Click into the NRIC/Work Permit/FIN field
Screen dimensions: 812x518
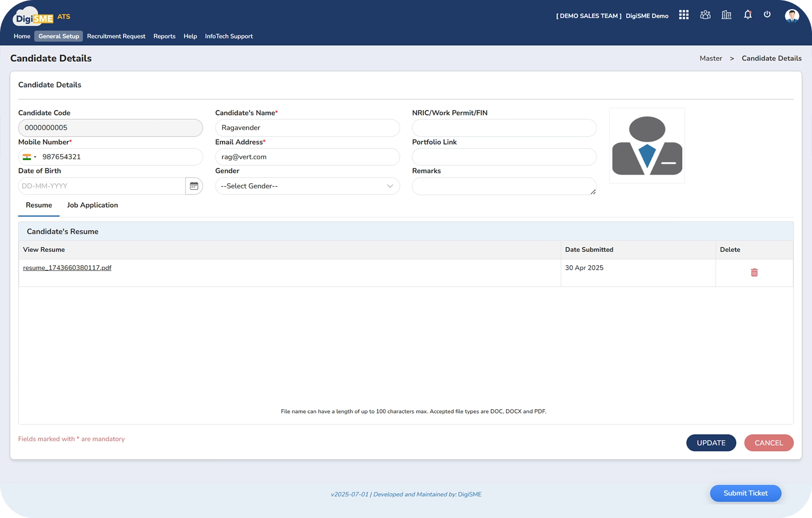504,128
